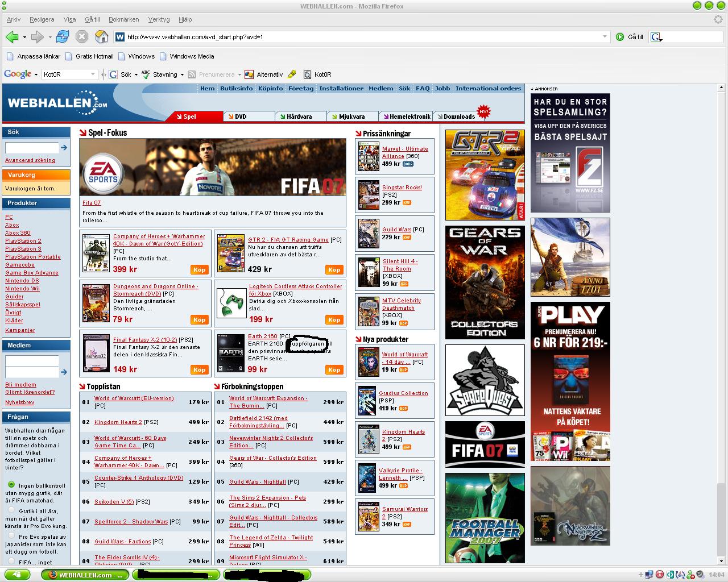Image resolution: width=728 pixels, height=582 pixels.
Task: Select the 'Ingen bollkontroll' poll radio button
Action: pos(11,485)
